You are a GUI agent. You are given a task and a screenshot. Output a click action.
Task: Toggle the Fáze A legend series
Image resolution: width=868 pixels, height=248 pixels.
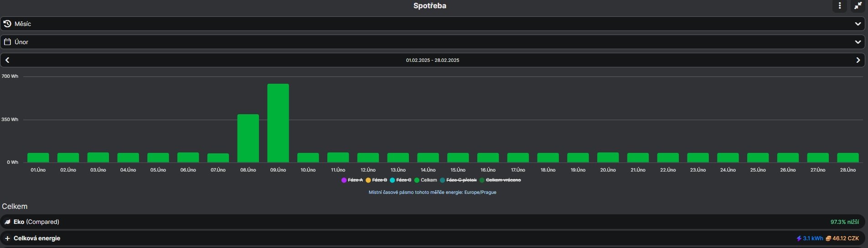[352, 180]
